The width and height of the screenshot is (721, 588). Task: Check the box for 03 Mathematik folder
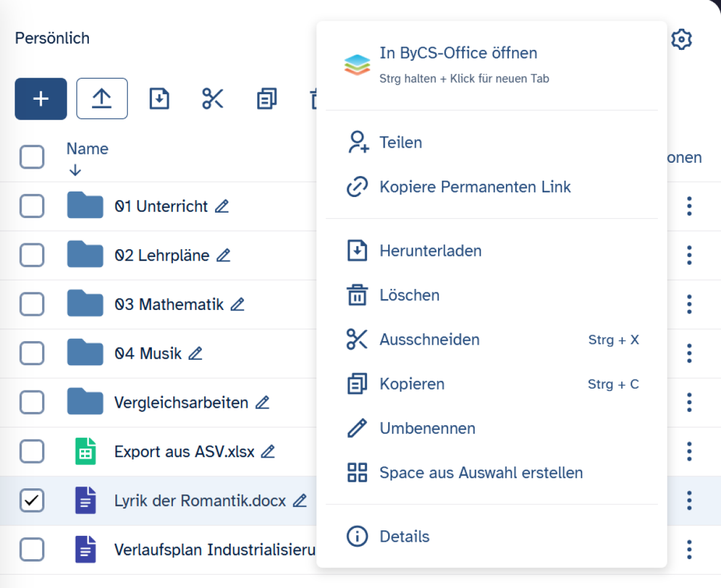tap(32, 305)
